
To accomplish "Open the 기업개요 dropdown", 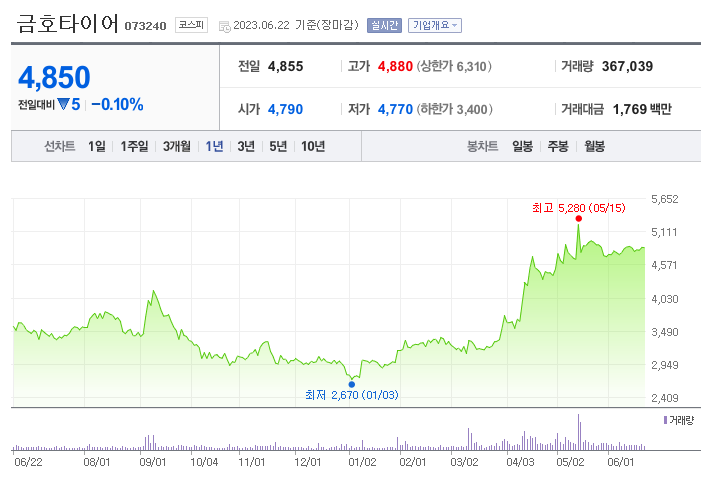I will pyautogui.click(x=435, y=25).
